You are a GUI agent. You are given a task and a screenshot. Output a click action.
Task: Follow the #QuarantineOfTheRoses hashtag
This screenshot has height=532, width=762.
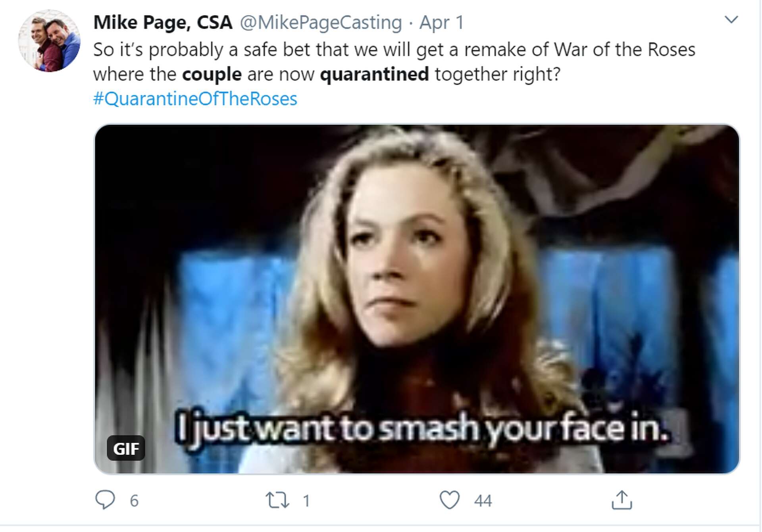(195, 99)
